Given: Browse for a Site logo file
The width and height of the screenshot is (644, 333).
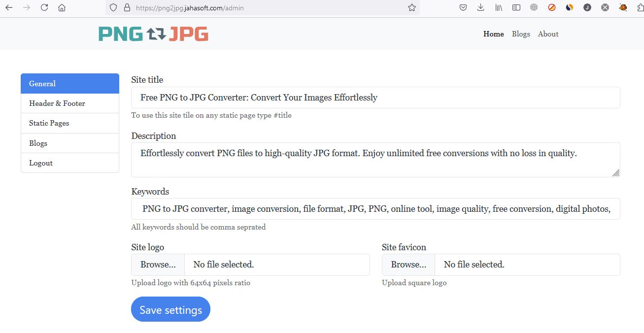Looking at the screenshot, I should (x=158, y=265).
